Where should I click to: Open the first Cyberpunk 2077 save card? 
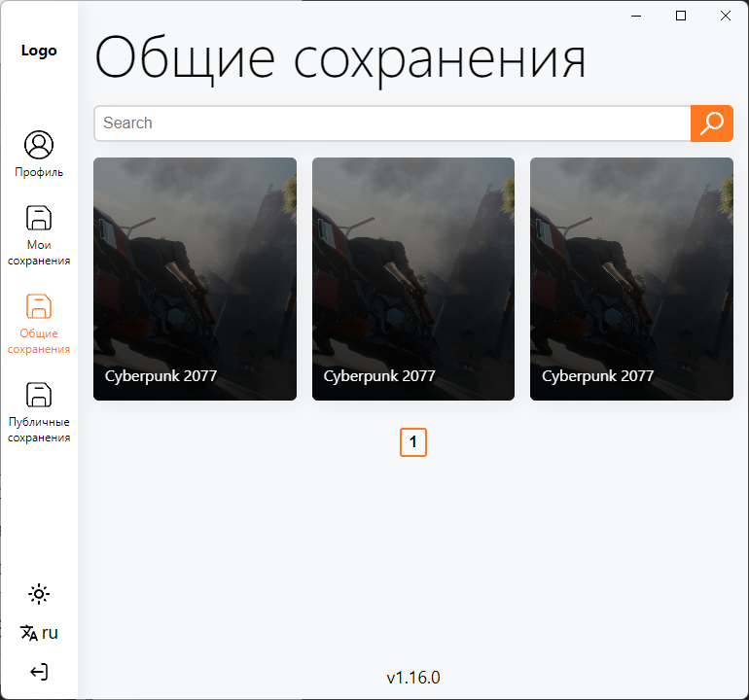pos(195,279)
